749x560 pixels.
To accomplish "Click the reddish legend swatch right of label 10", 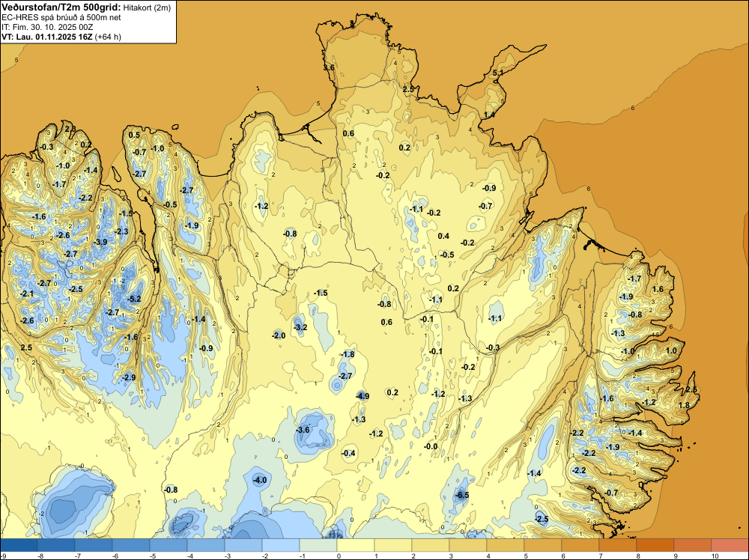I will [730, 545].
